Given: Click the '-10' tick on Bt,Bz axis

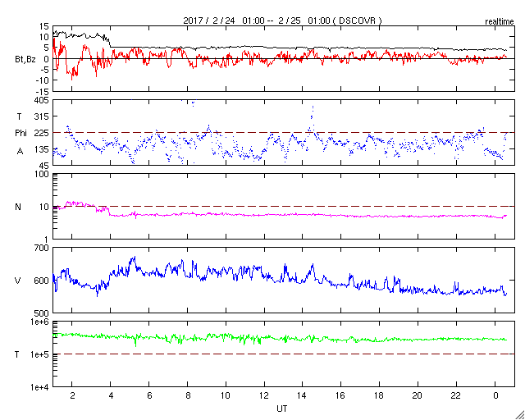Looking at the screenshot, I should point(42,80).
